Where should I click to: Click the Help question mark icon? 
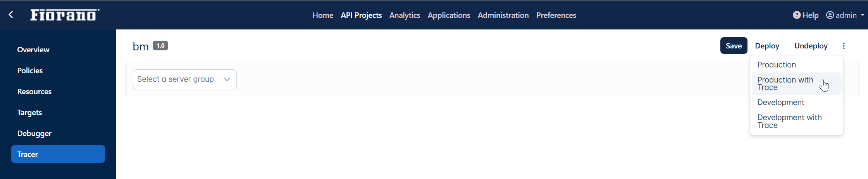point(797,15)
